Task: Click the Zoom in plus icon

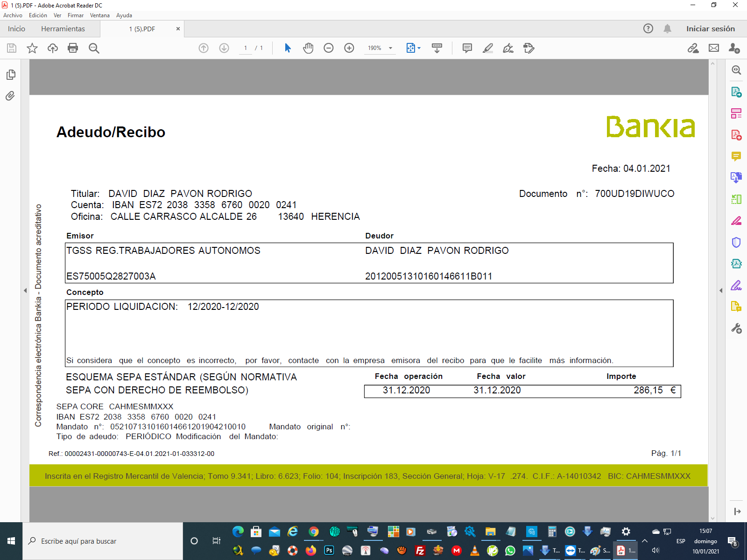Action: tap(349, 48)
